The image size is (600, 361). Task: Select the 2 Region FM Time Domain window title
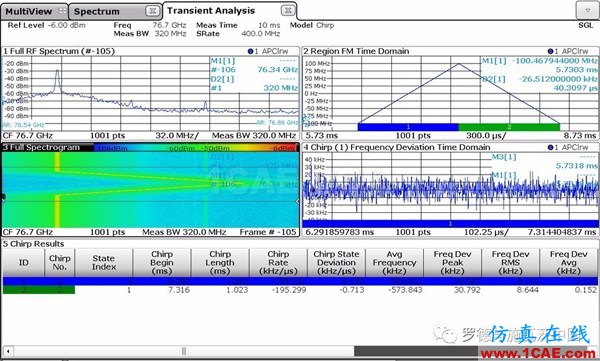[x=356, y=51]
